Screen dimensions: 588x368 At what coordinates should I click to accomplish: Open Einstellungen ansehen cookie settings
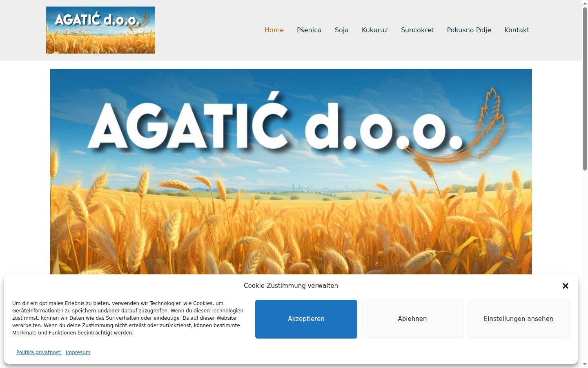tap(519, 319)
